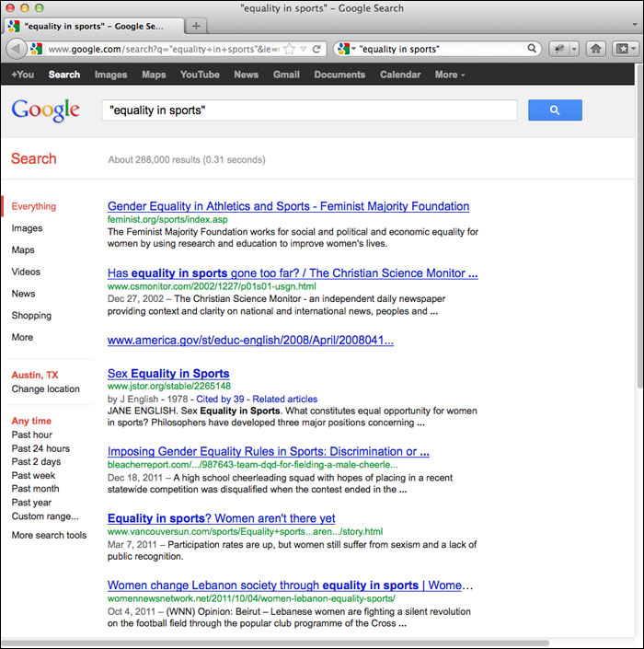Open Gmail in the Google bar
The image size is (644, 649).
tap(286, 75)
